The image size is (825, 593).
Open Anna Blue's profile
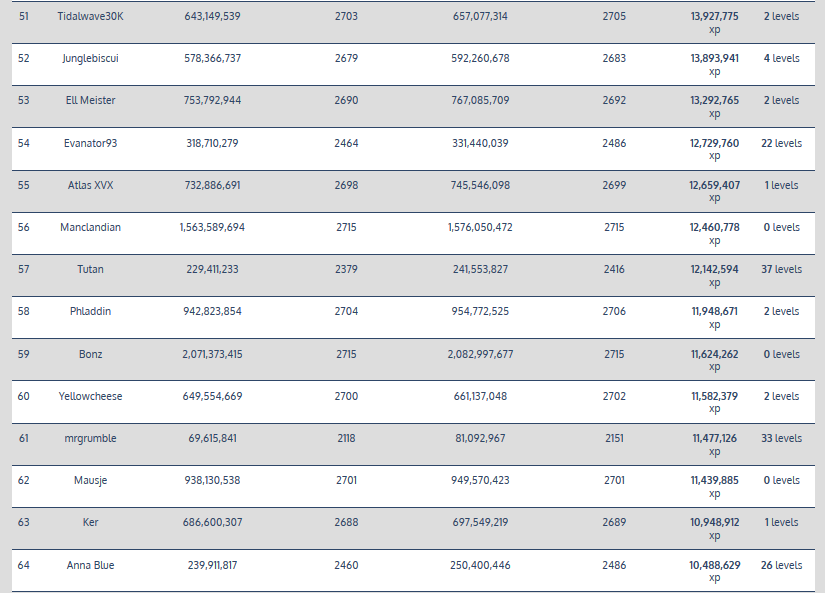click(x=90, y=565)
